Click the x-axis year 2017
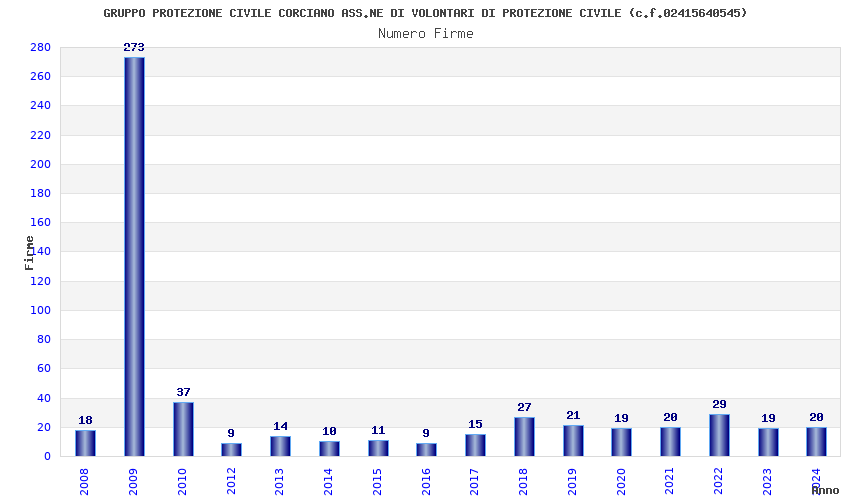 tap(474, 482)
